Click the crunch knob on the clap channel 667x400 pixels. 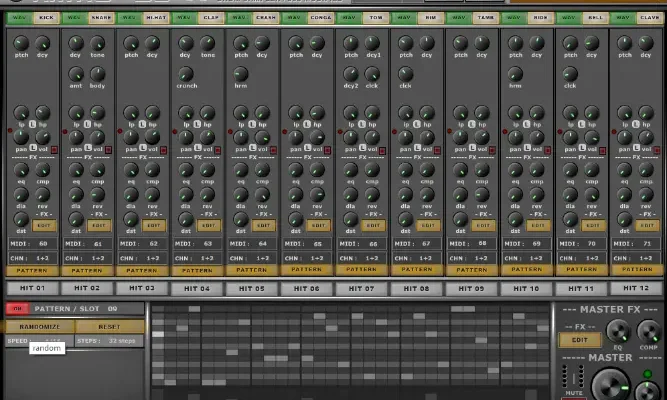[185, 74]
